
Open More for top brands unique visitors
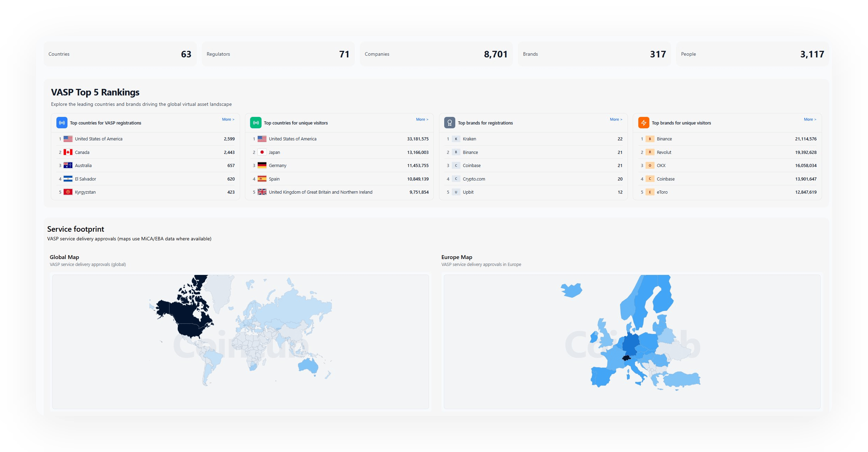[x=810, y=119]
